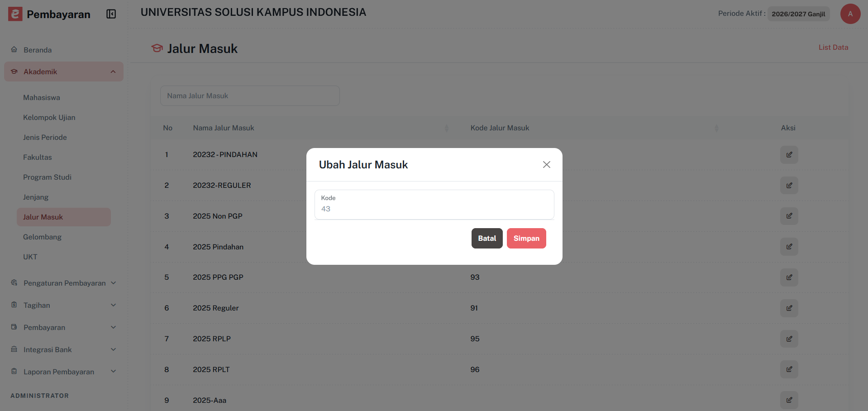Image resolution: width=868 pixels, height=411 pixels.
Task: Click edit icon for 20232-PINDAHAN row
Action: click(789, 154)
